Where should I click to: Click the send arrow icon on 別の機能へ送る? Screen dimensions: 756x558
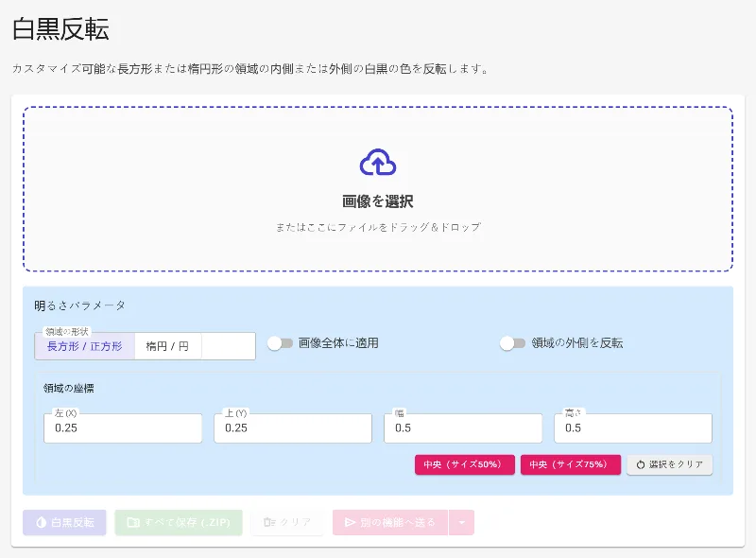(x=350, y=522)
